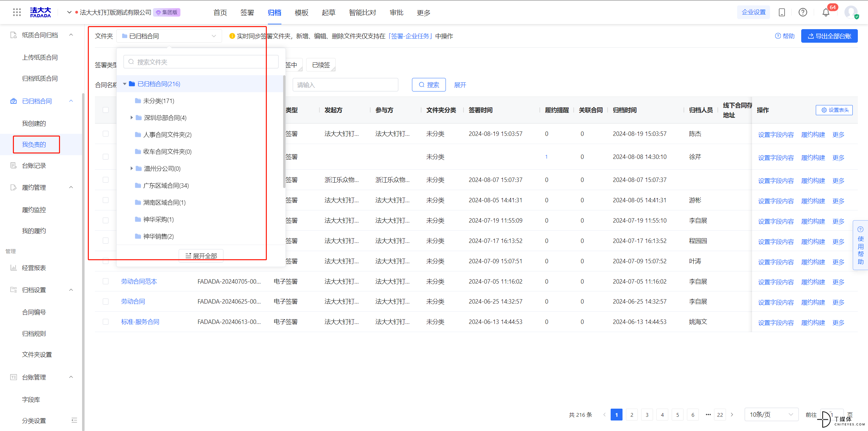Go to page 3 in pagination
868x431 pixels.
tap(647, 415)
